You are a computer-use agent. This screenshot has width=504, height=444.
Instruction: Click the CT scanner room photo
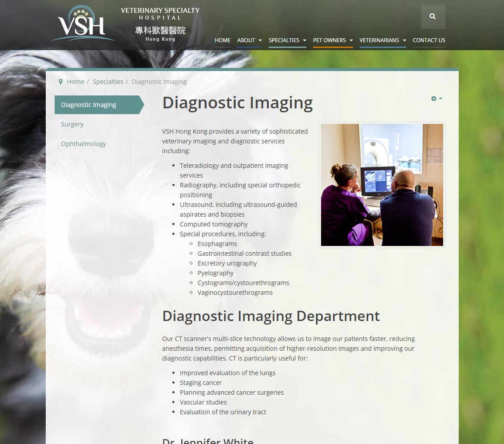pos(382,185)
